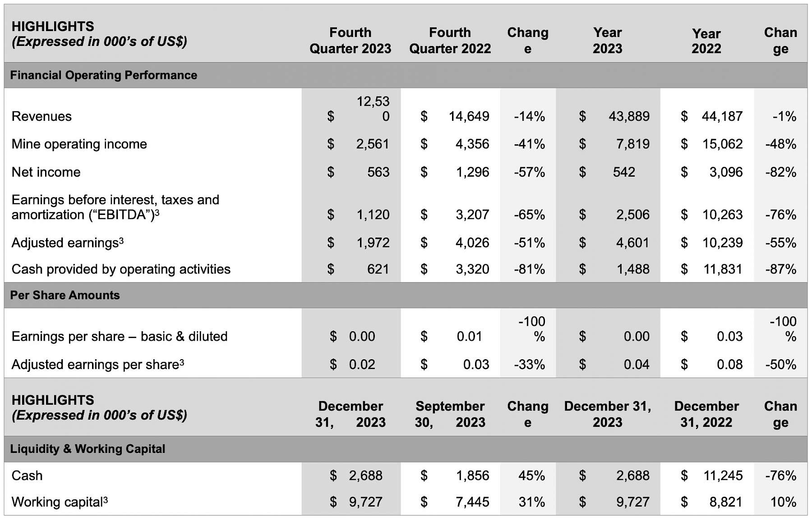This screenshot has height=521, width=812.
Task: Click the 14,649 revenues value
Action: pyautogui.click(x=469, y=116)
